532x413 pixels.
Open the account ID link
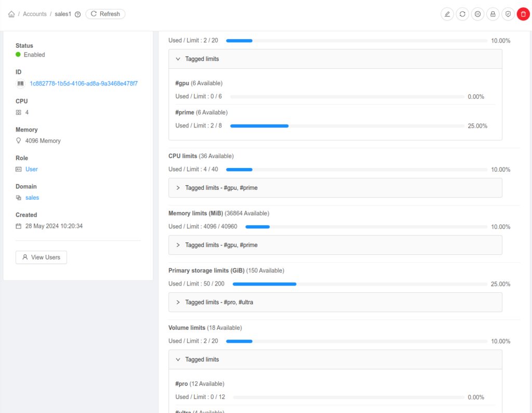(x=84, y=84)
